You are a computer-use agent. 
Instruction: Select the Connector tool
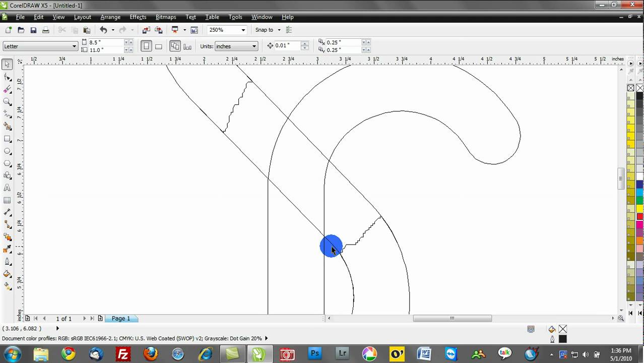click(7, 225)
